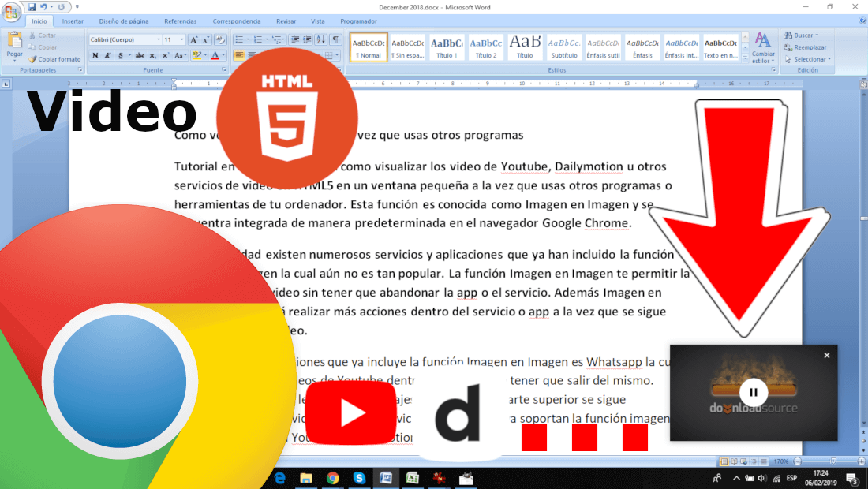Shrink font size button
This screenshot has height=489, width=868.
point(205,39)
